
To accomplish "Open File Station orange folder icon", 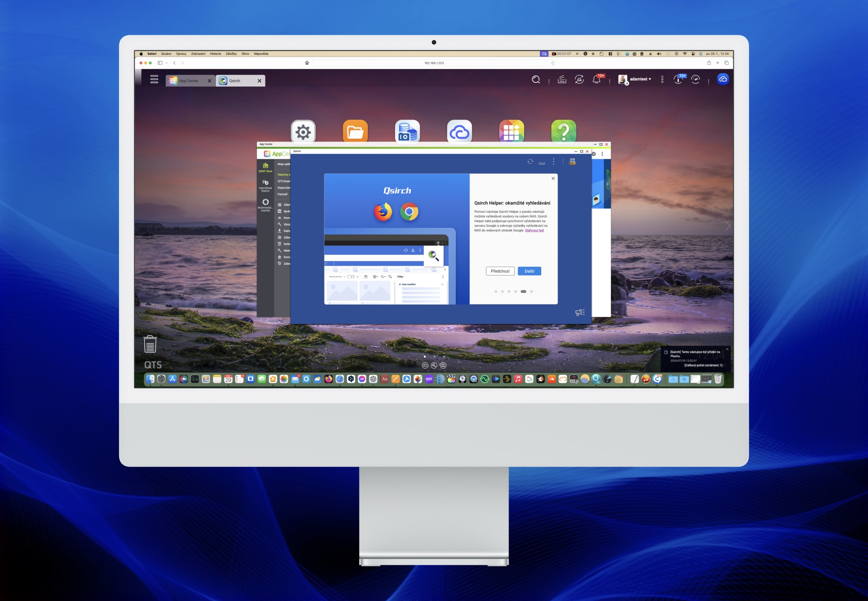I will (355, 132).
